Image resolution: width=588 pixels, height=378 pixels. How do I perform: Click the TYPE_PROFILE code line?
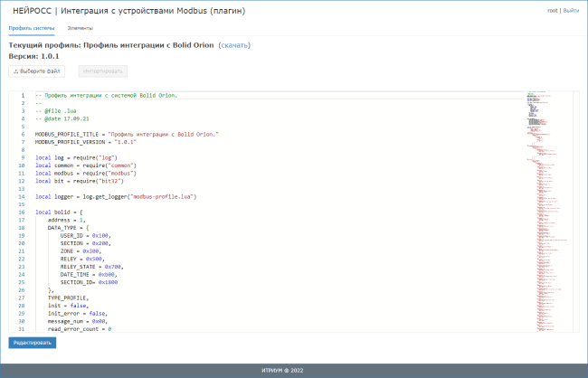(69, 298)
